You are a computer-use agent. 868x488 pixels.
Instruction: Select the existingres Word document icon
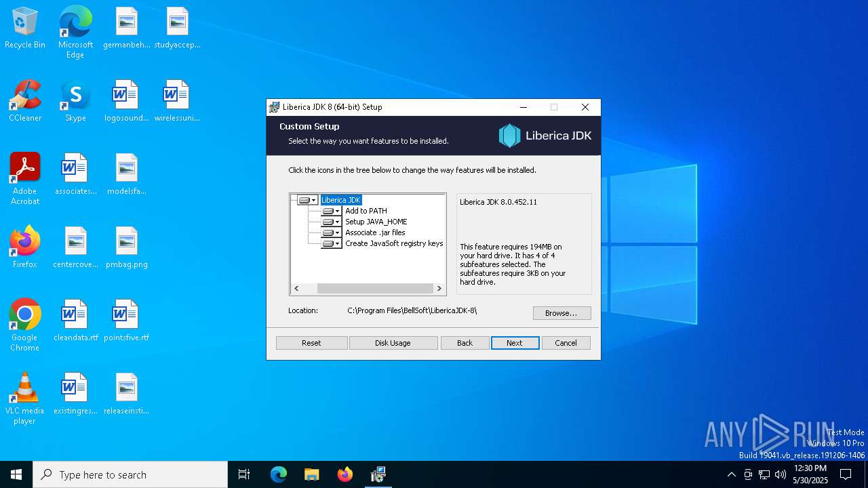(75, 394)
